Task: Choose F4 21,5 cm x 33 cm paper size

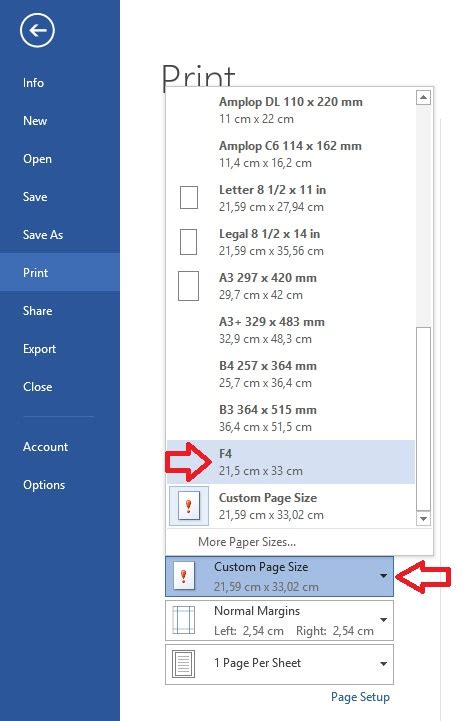Action: [x=291, y=462]
